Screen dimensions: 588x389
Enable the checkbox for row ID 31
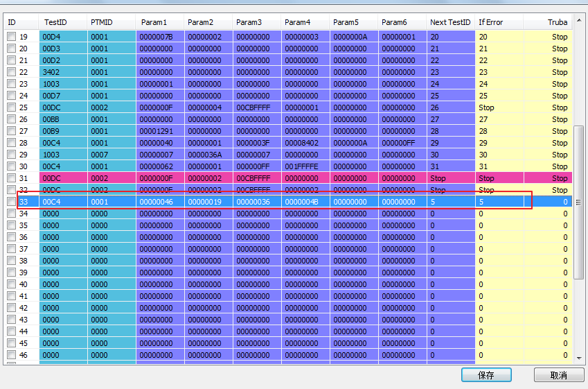tap(12, 178)
